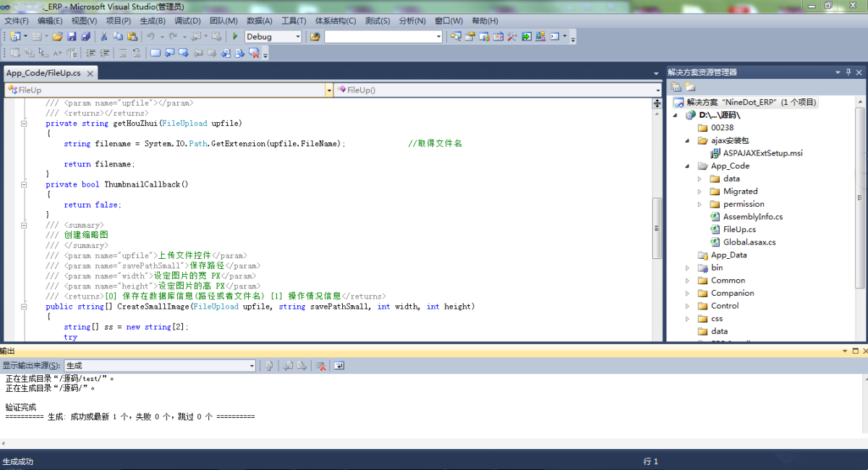The width and height of the screenshot is (868, 470).
Task: Open the 工具(T) menu
Action: tap(294, 21)
